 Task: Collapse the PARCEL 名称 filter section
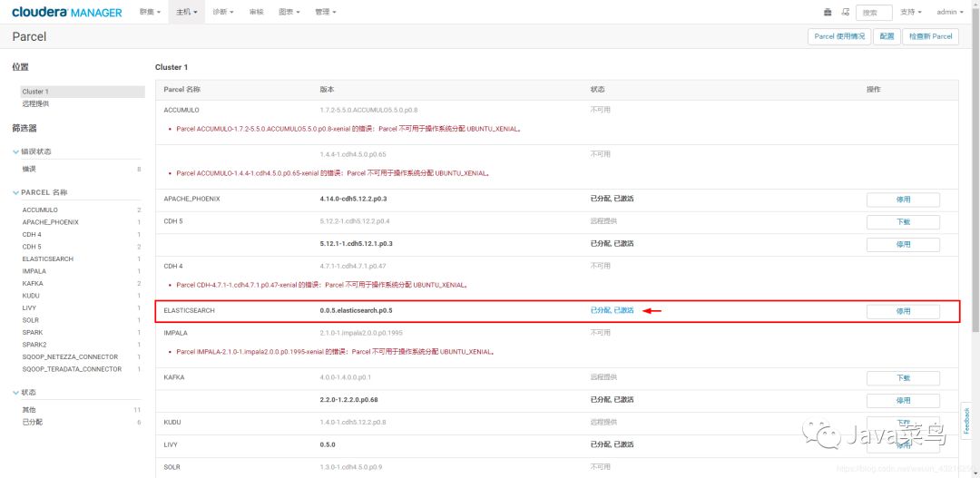click(40, 192)
